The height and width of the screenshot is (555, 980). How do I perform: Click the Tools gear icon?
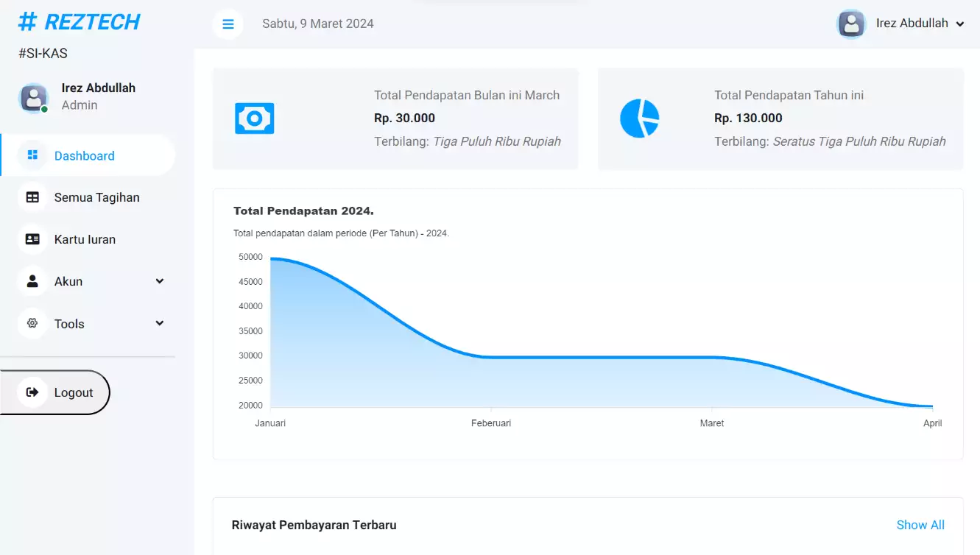click(x=32, y=323)
